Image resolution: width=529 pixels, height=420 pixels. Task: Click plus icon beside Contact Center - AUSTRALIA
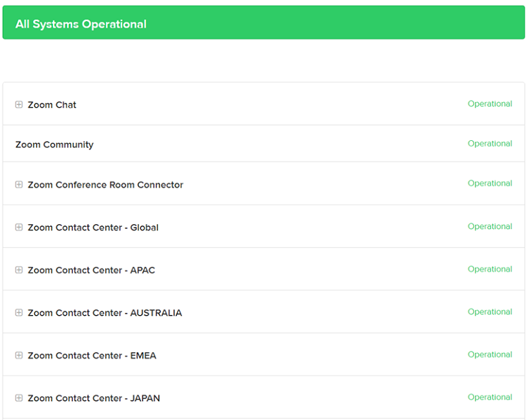19,313
